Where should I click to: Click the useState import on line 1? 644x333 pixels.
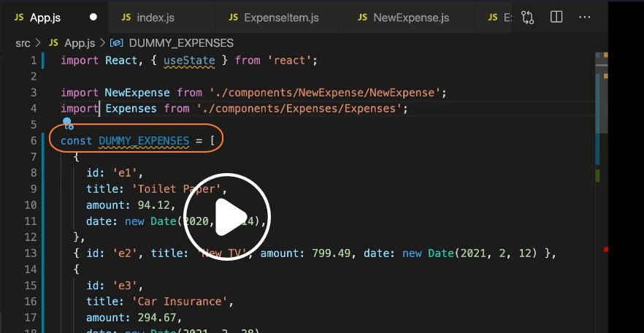coord(189,61)
